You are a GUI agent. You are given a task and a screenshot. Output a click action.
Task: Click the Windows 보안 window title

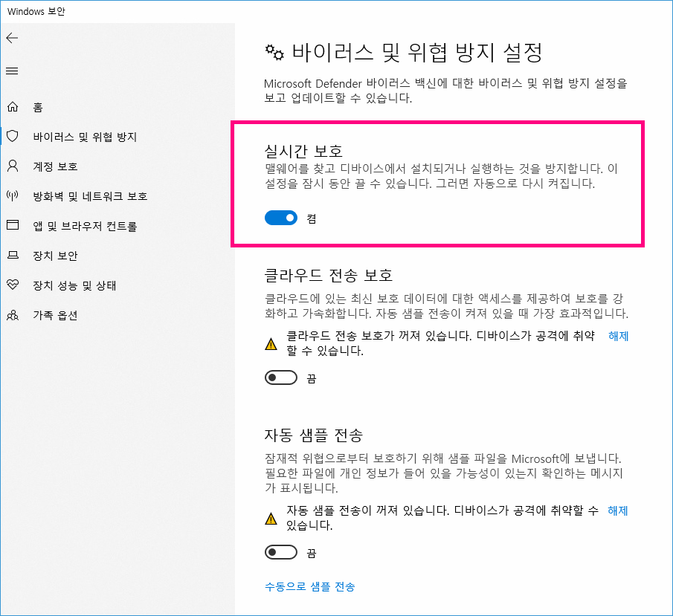[36, 12]
